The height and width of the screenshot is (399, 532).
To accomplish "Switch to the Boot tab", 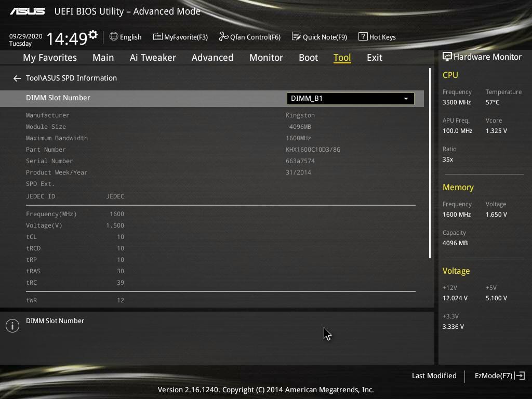I will 309,58.
